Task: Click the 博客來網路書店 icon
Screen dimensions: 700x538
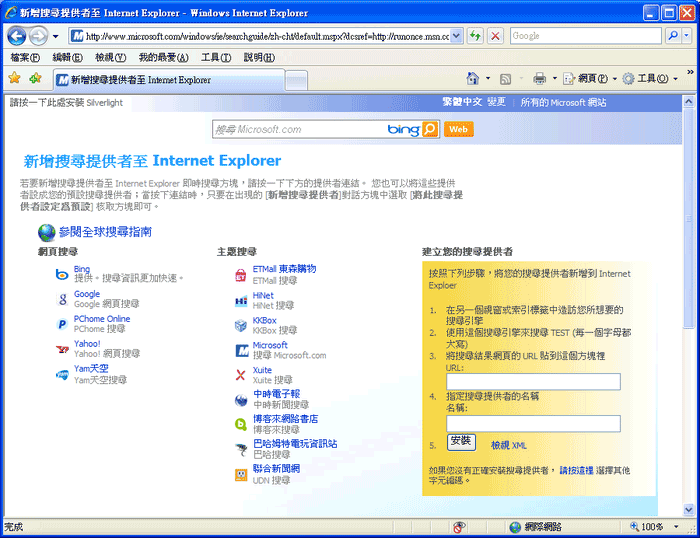Action: 241,425
